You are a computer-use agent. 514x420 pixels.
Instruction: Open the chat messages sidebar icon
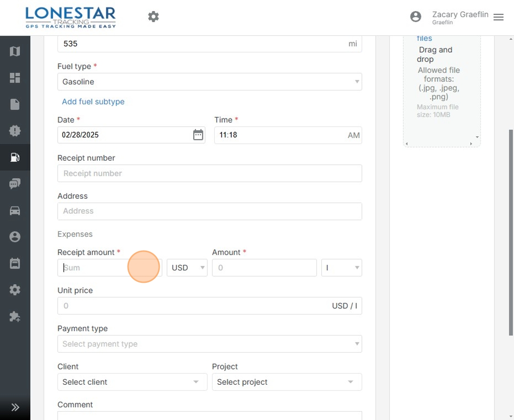pyautogui.click(x=15, y=184)
